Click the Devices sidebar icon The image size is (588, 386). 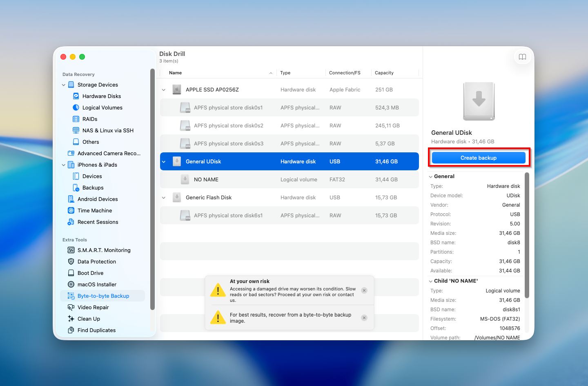point(76,176)
